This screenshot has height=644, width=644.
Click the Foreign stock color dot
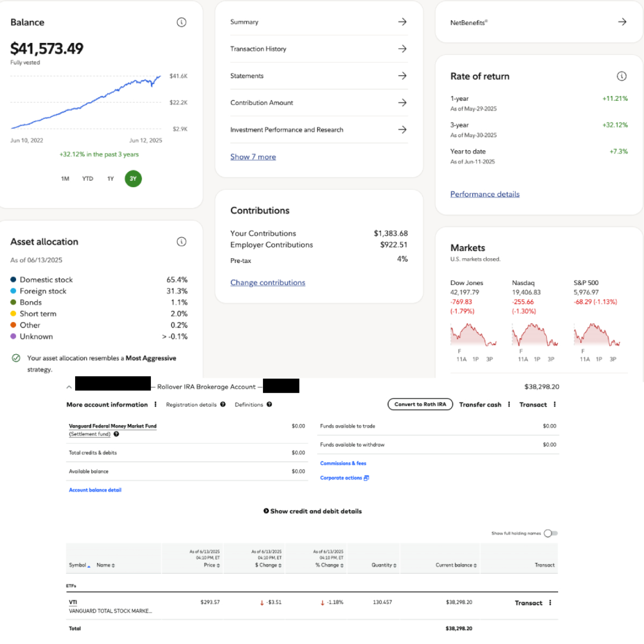click(x=13, y=291)
